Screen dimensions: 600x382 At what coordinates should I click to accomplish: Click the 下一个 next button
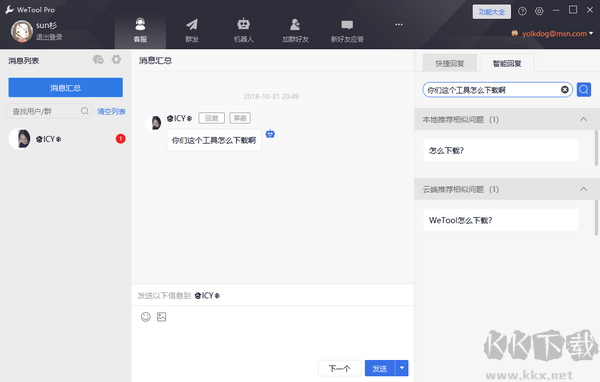point(339,368)
